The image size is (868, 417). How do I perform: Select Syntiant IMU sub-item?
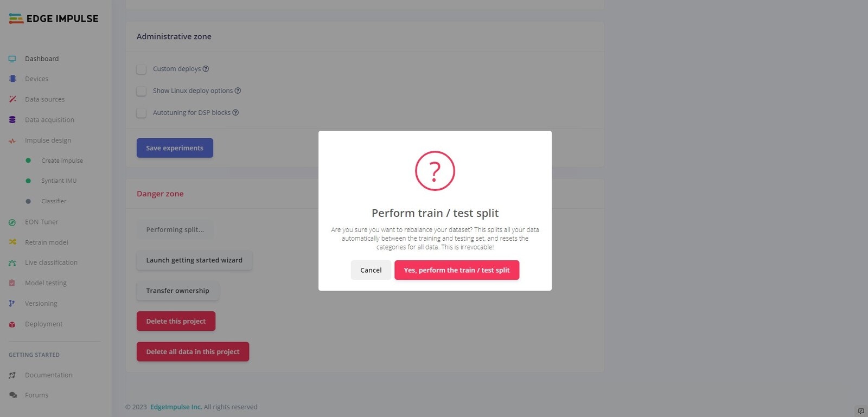59,181
